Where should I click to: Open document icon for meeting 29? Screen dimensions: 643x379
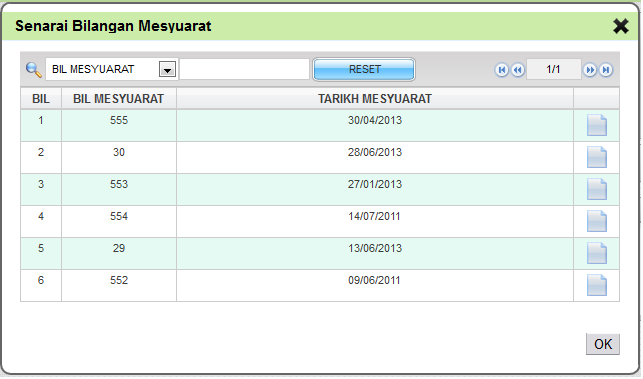pos(597,253)
